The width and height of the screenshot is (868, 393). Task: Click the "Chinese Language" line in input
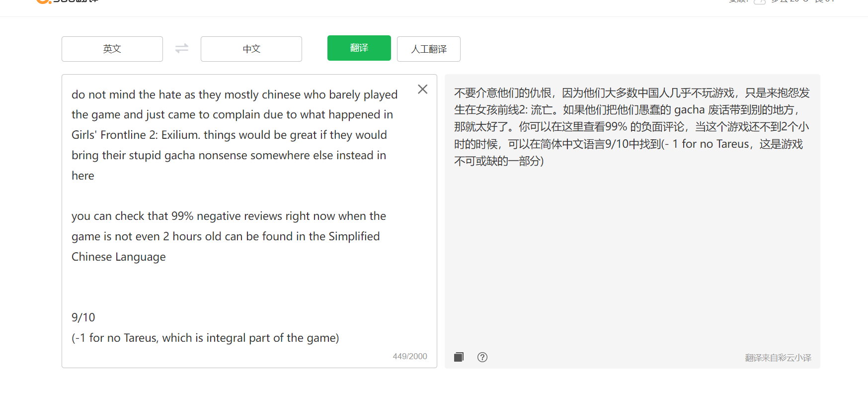click(x=119, y=257)
